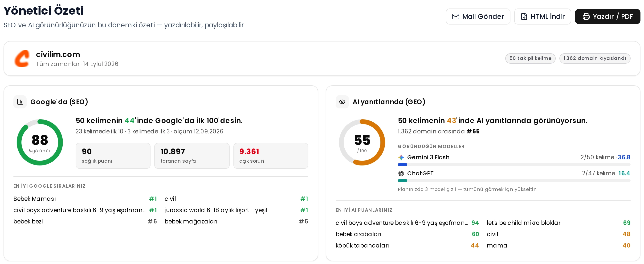Select AI score row 'köpük tabancaları'

(407, 245)
